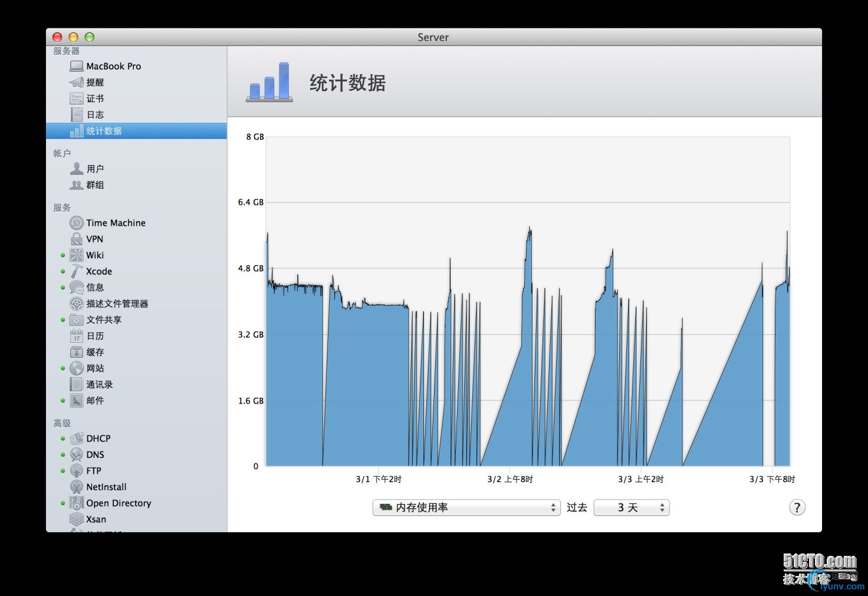
Task: Click the Server window title
Action: [433, 37]
